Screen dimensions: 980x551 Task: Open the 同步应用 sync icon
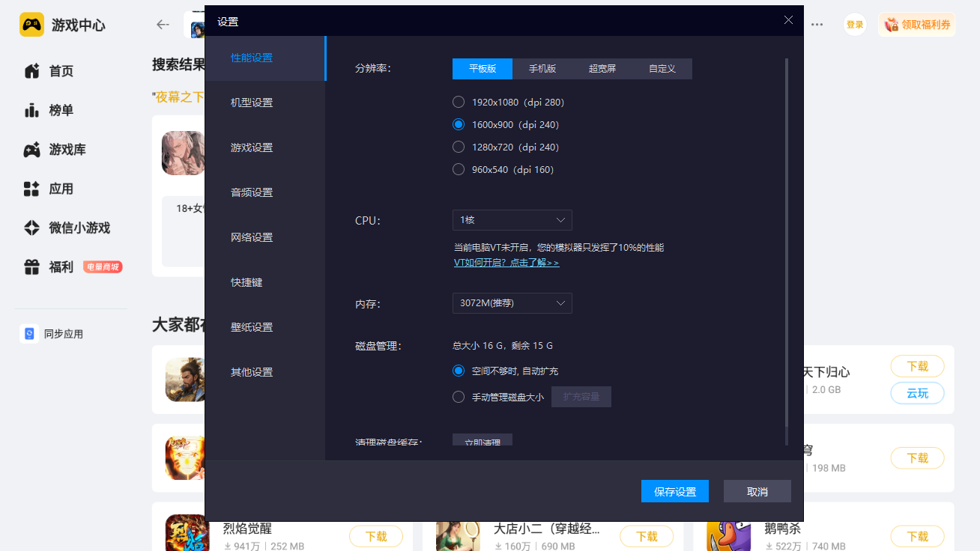pos(29,334)
